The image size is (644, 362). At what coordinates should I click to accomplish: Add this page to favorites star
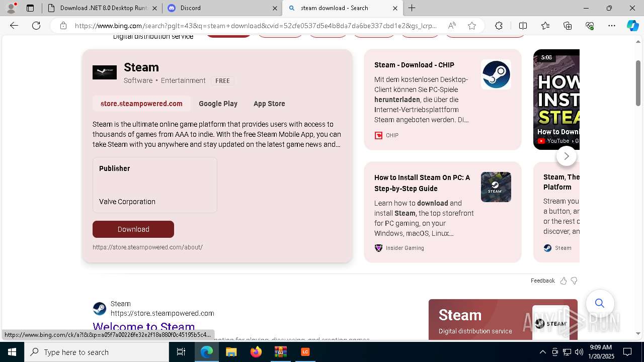coord(472,26)
